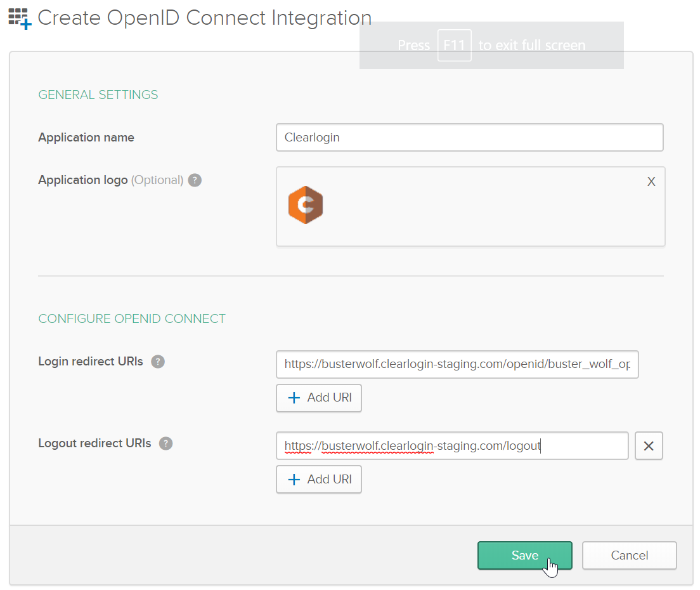Click the General Settings section heading
The width and height of the screenshot is (700, 590).
tap(98, 95)
